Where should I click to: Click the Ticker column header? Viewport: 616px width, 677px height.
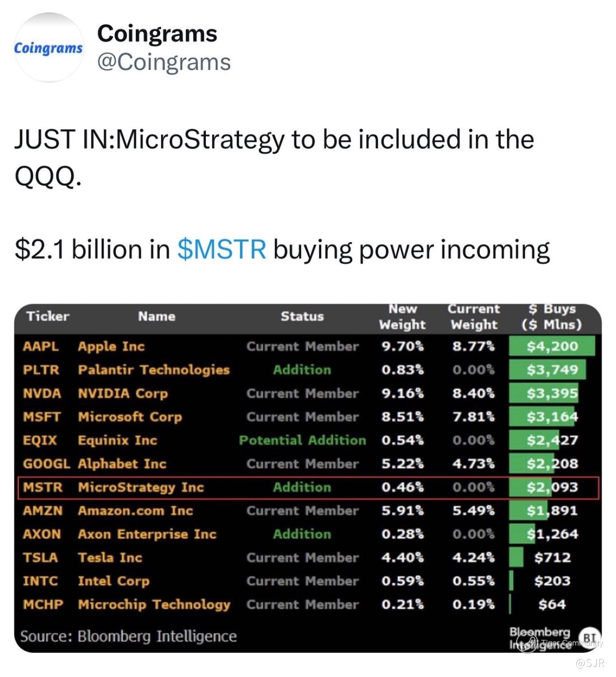pos(48,316)
